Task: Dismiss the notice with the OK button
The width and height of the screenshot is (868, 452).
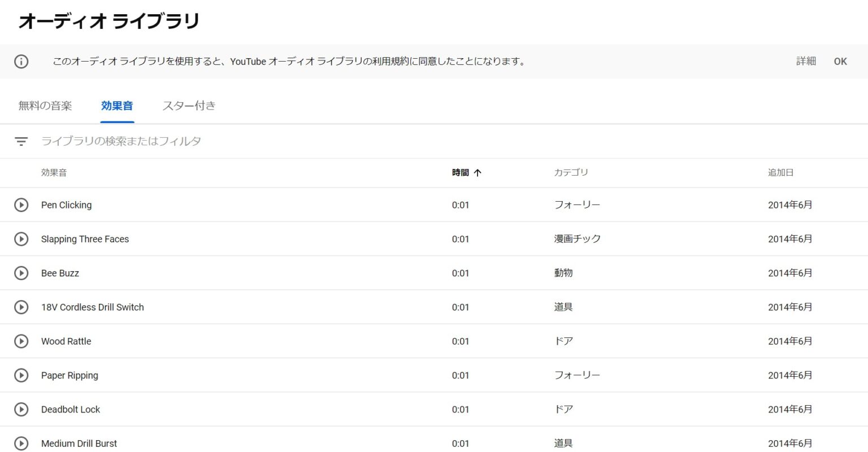Action: pos(840,62)
